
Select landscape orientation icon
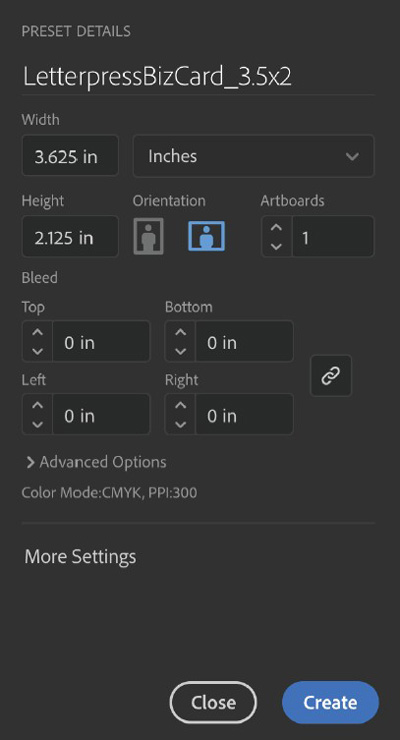207,236
